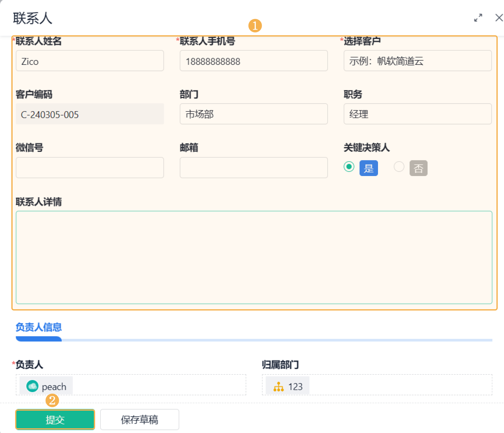Click the 保存草稿 button
This screenshot has width=504, height=433.
point(140,419)
